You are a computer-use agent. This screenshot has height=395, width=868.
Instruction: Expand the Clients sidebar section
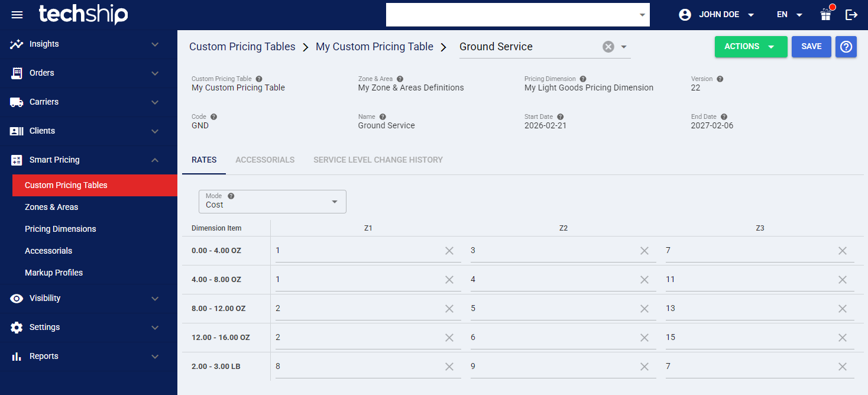click(89, 131)
